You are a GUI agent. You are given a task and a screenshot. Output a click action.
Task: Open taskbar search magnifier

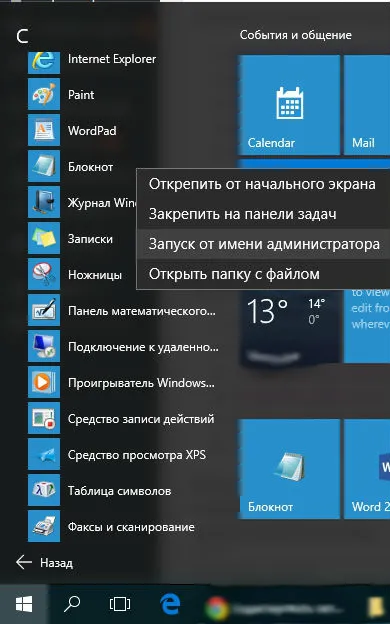pyautogui.click(x=72, y=604)
